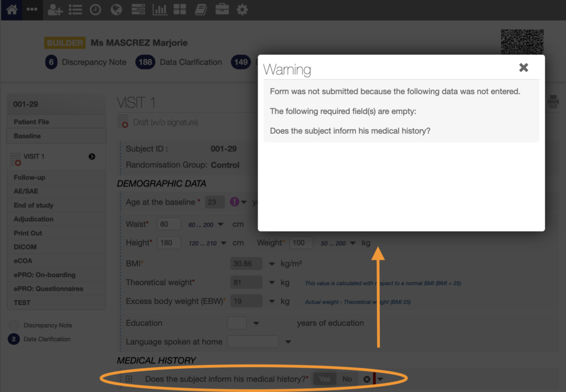Screen dimensions: 566x392
Task: Clear the medical history answer
Action: tap(366, 379)
